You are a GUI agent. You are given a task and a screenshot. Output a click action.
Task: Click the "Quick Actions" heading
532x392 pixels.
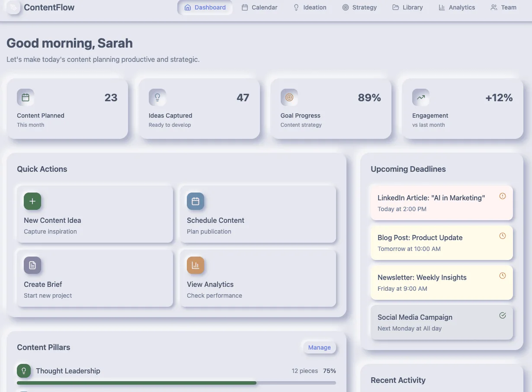click(x=42, y=169)
